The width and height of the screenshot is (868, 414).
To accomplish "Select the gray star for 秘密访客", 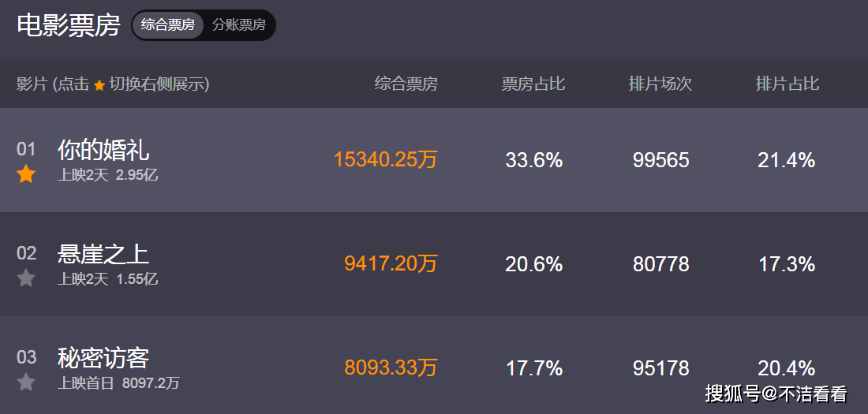I will coord(26,382).
